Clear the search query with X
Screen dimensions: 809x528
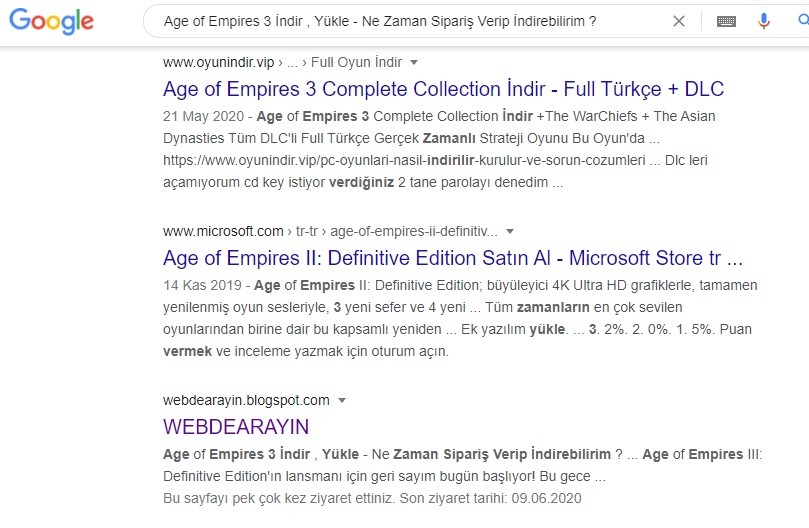tap(679, 21)
